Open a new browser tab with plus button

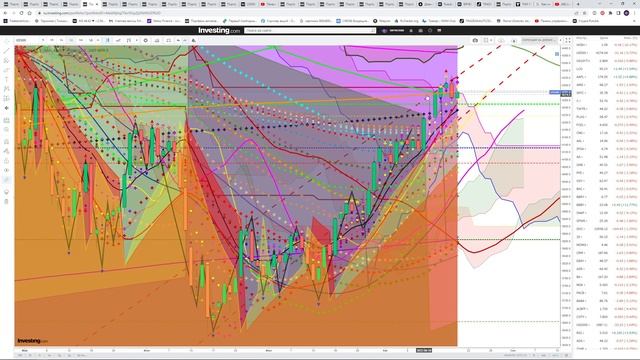click(x=578, y=4)
